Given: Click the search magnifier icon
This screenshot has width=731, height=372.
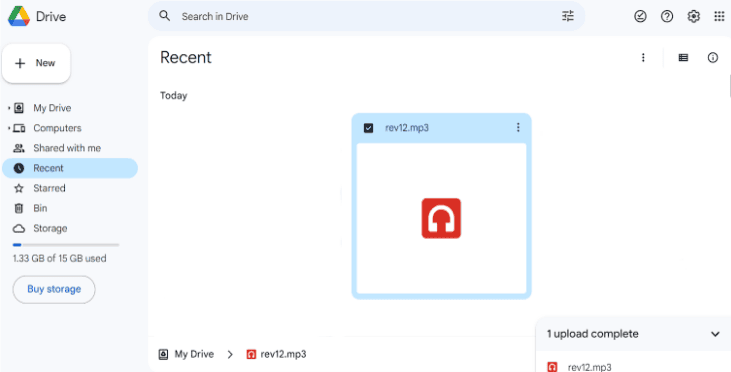Looking at the screenshot, I should pos(164,16).
